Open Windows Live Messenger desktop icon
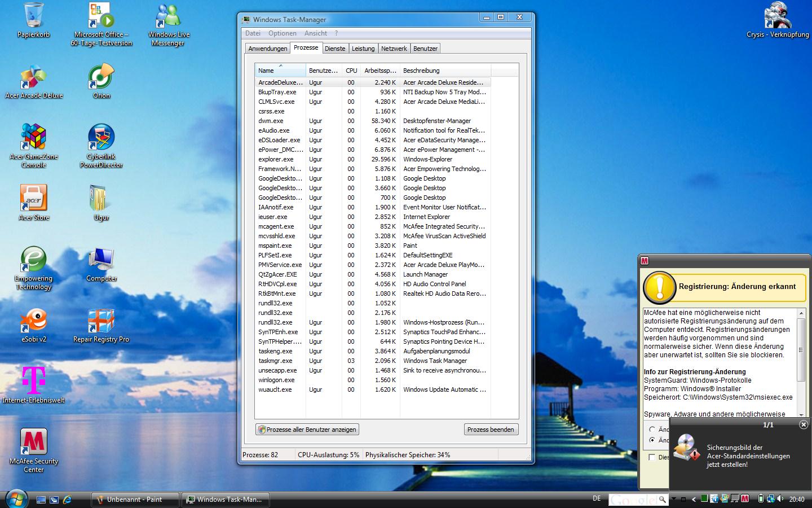 (x=169, y=24)
